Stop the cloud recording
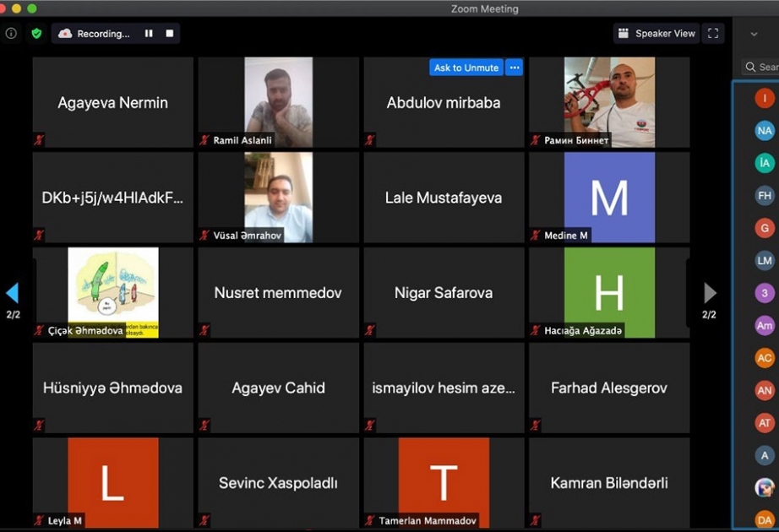Screen dimensions: 779x532 pos(170,33)
